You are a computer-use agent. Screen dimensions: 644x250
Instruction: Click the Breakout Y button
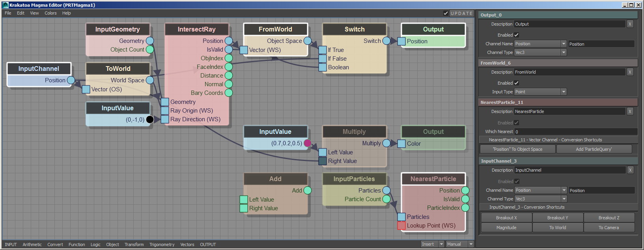click(x=558, y=218)
